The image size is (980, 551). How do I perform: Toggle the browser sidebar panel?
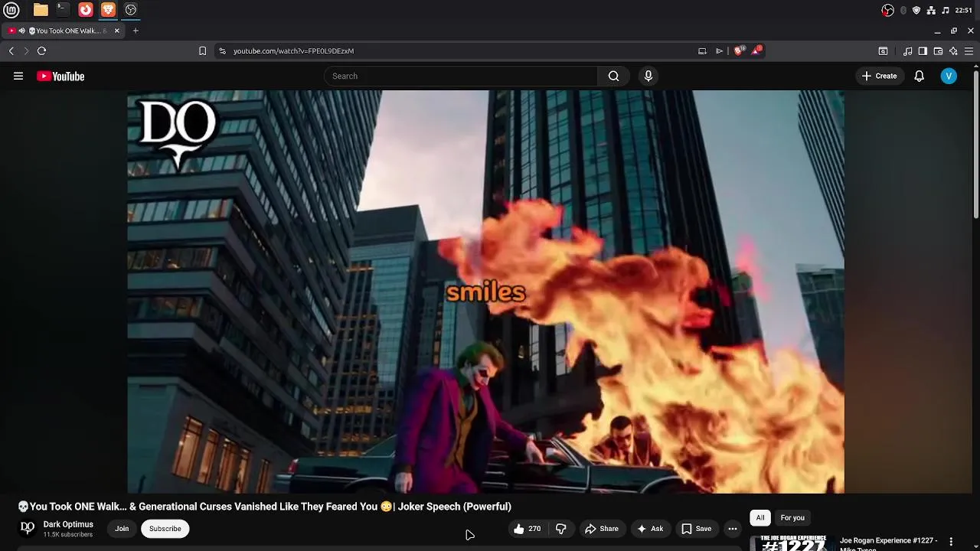pos(923,51)
